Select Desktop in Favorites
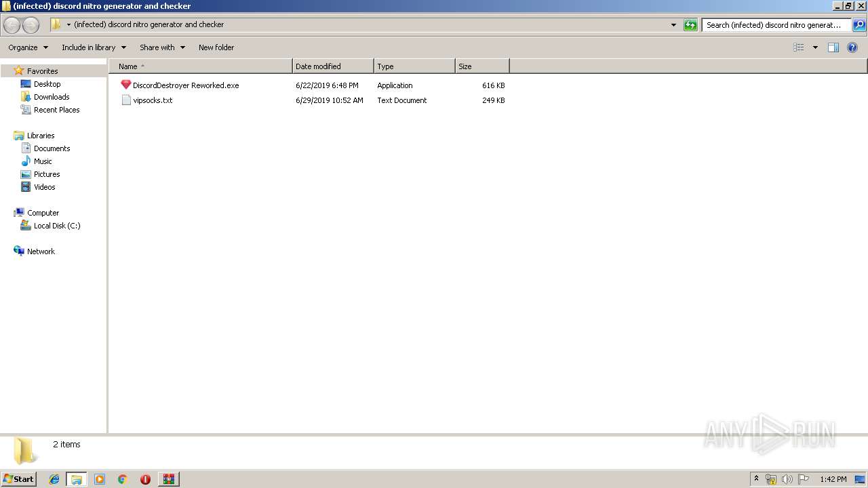This screenshot has width=868, height=488. click(47, 84)
